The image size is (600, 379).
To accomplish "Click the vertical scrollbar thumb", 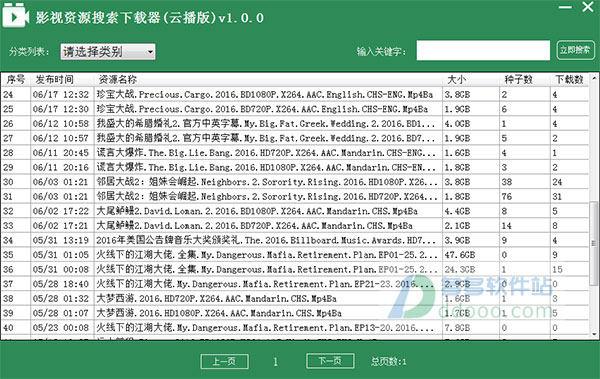I will (x=594, y=243).
